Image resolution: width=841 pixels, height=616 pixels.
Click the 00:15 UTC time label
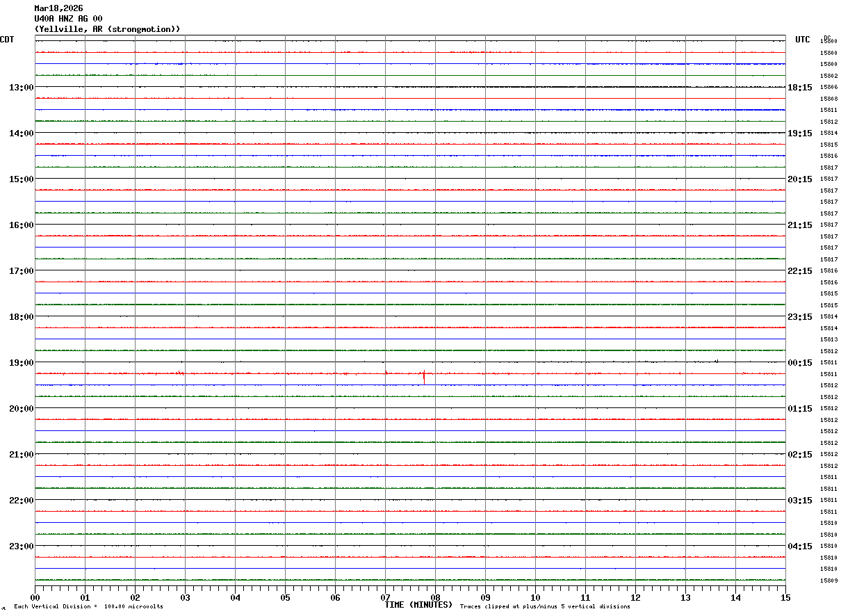coord(800,363)
